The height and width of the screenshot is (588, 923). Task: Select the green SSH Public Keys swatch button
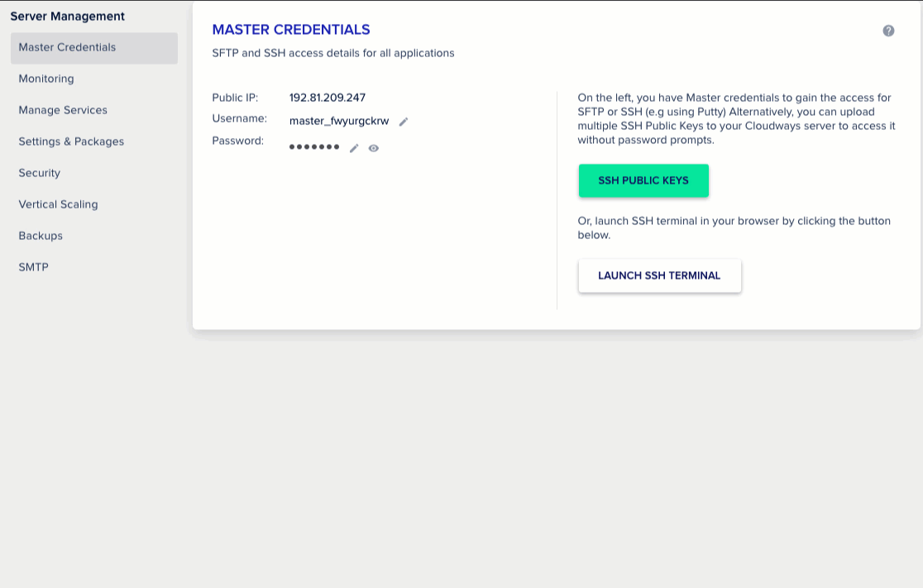click(x=643, y=180)
